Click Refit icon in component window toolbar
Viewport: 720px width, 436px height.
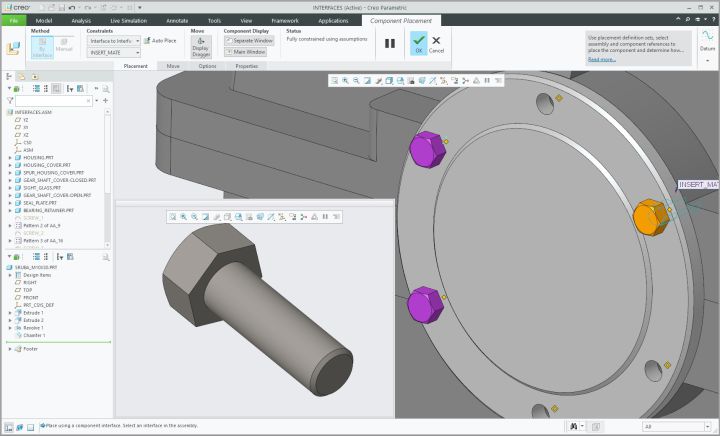[173, 217]
